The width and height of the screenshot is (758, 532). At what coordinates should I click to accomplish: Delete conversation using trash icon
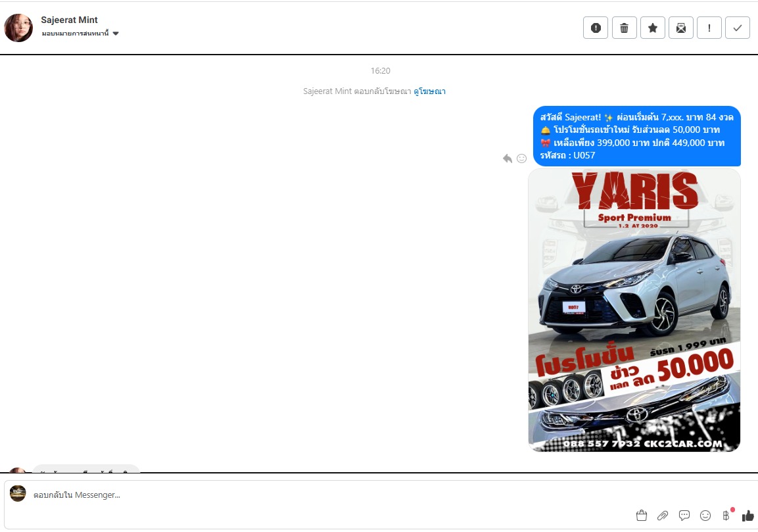(x=624, y=28)
